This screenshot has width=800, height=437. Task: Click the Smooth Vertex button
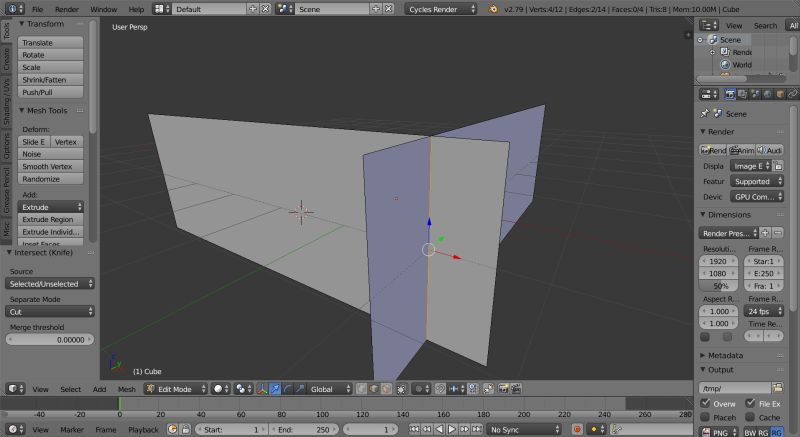coord(51,166)
